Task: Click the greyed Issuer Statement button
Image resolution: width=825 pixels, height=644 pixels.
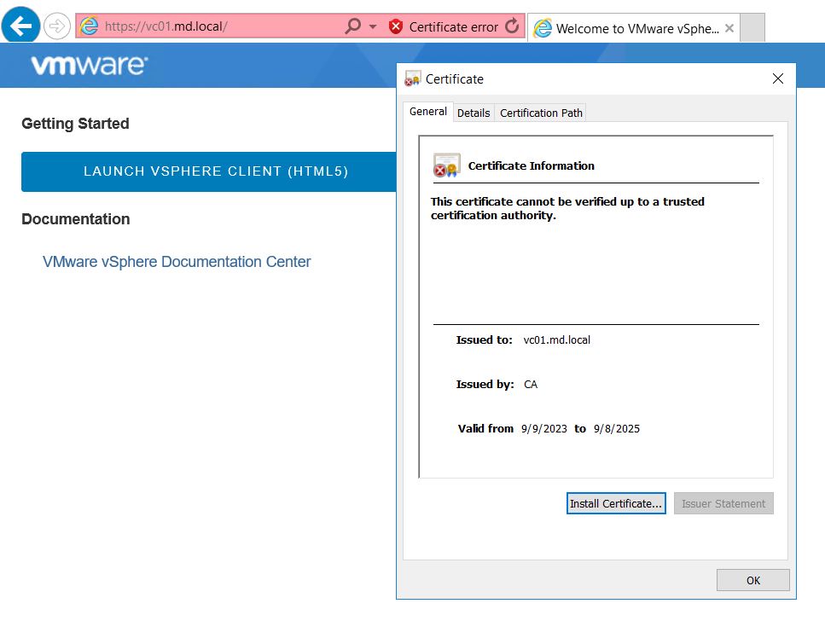Action: tap(723, 503)
